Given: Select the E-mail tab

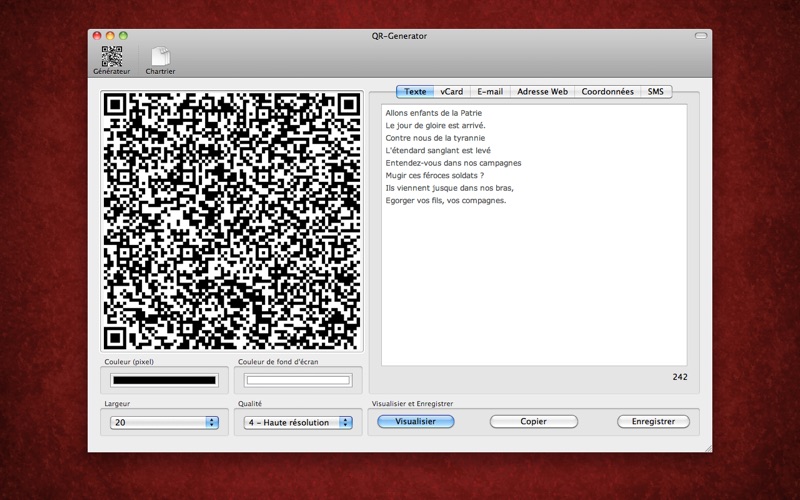Looking at the screenshot, I should pyautogui.click(x=490, y=92).
